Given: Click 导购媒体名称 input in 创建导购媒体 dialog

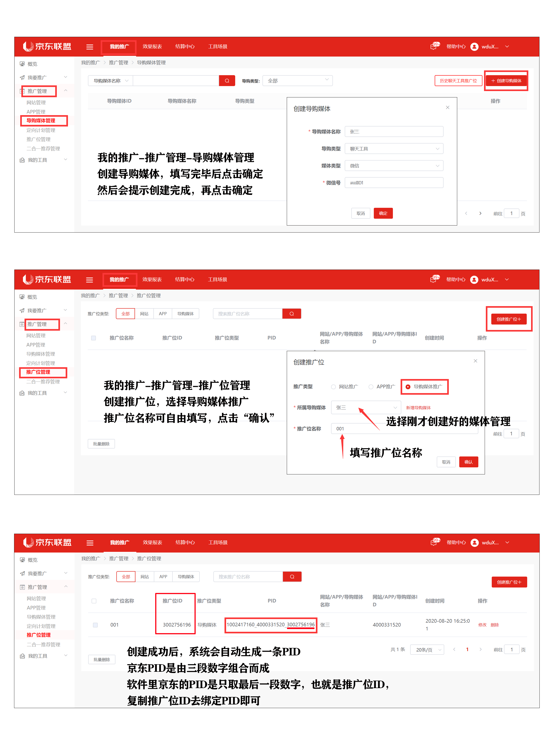Looking at the screenshot, I should click(x=394, y=132).
